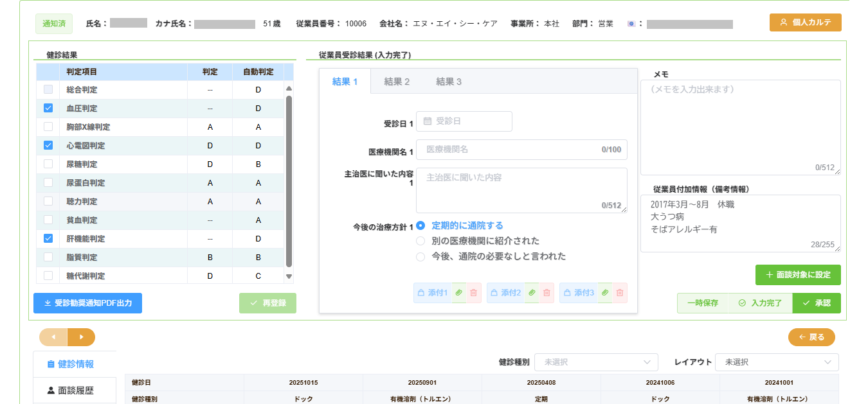Screen dimensions: 868x404
Task: Open the レイアウト dropdown
Action: 777,362
